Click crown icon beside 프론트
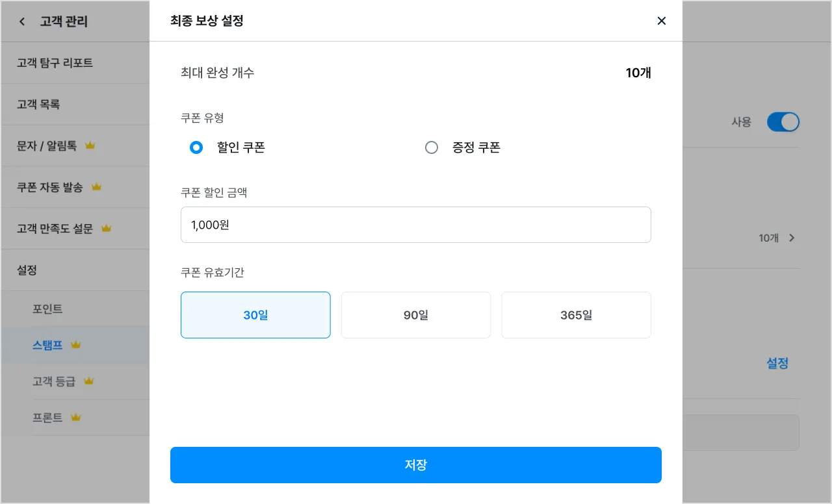 pos(76,418)
